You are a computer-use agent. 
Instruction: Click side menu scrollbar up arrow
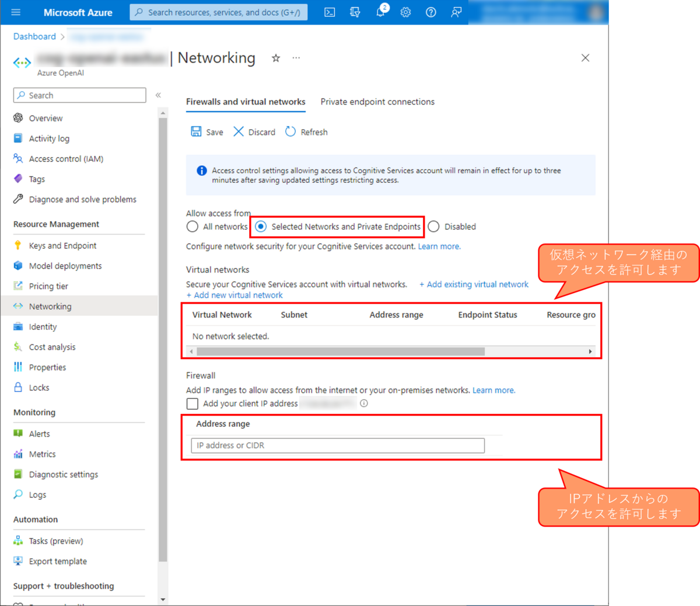[x=163, y=113]
